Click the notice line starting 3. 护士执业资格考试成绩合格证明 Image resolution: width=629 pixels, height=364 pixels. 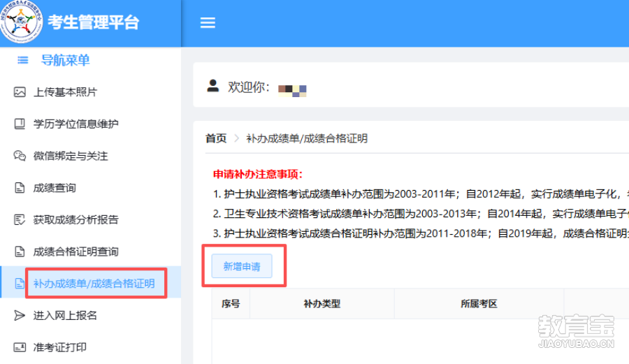coord(421,233)
